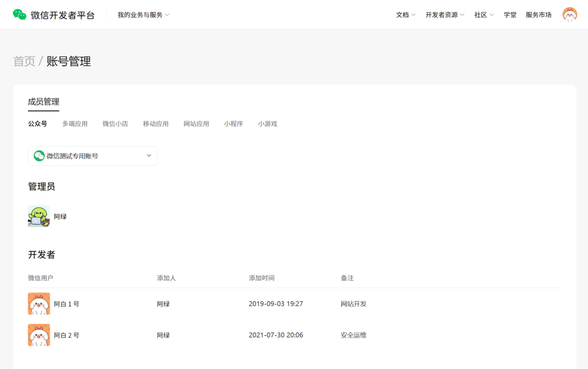Click the 添加人 column header
This screenshot has height=369, width=588.
(167, 278)
